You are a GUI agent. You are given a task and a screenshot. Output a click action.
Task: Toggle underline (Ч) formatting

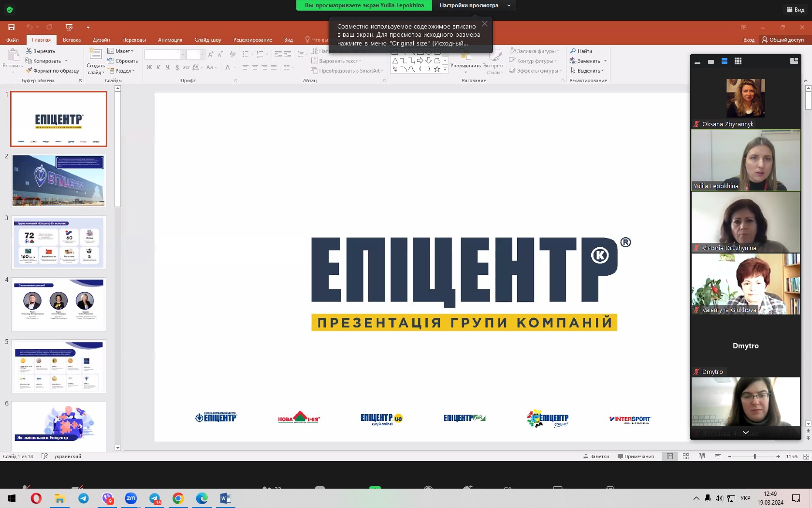[168, 67]
